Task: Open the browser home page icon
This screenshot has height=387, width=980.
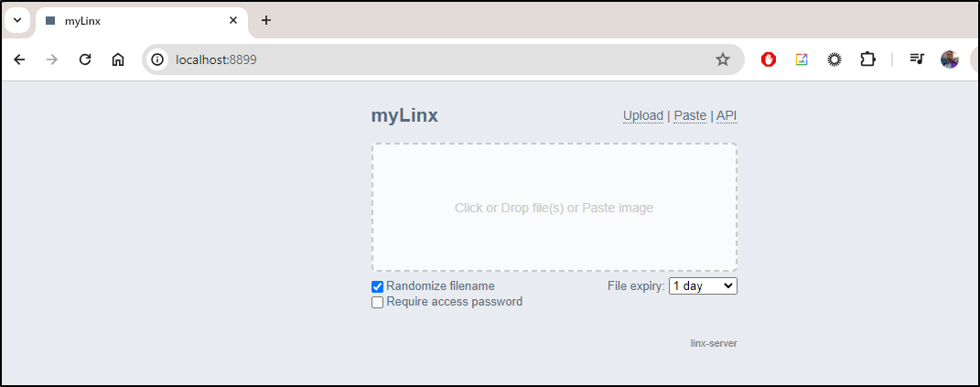Action: pyautogui.click(x=117, y=59)
